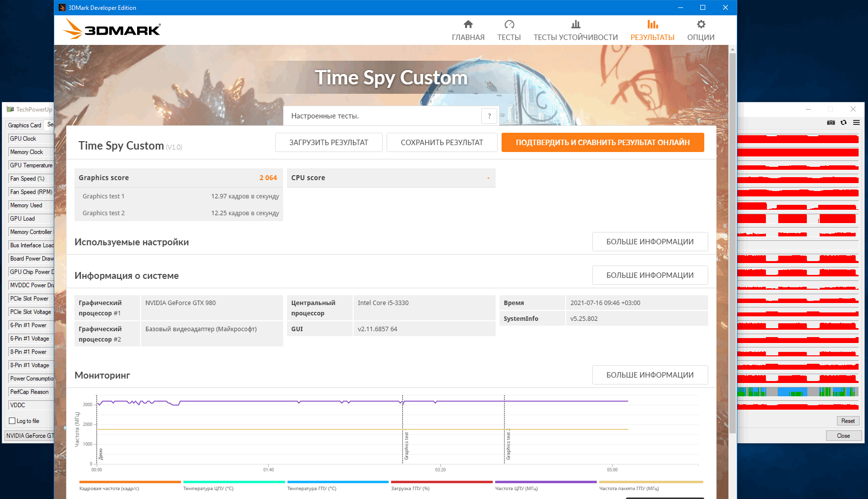Screen dimensions: 868x499
Task: Click БОЛЬШЕ ИНФОРМАЦИИ next to Используемые настройки
Action: (x=650, y=242)
